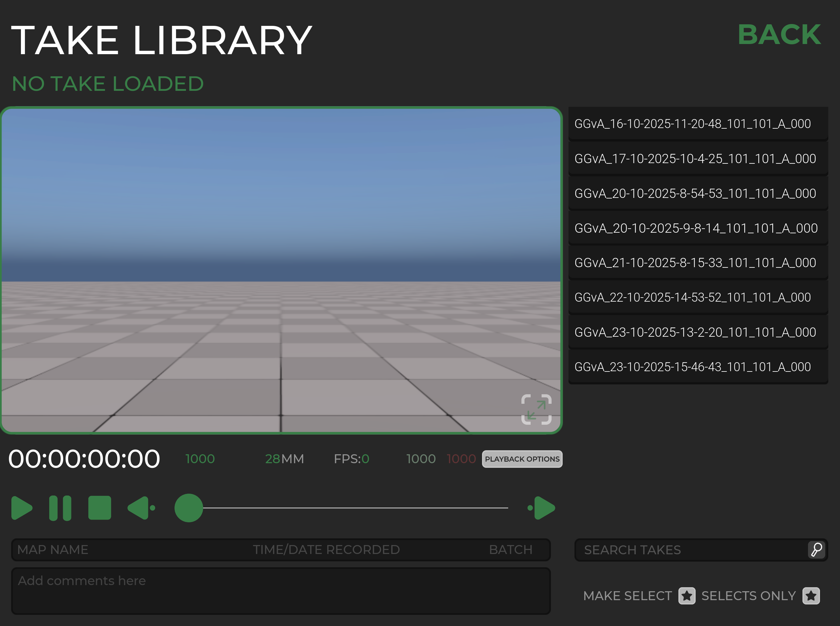Step forward one frame icon

pyautogui.click(x=542, y=508)
